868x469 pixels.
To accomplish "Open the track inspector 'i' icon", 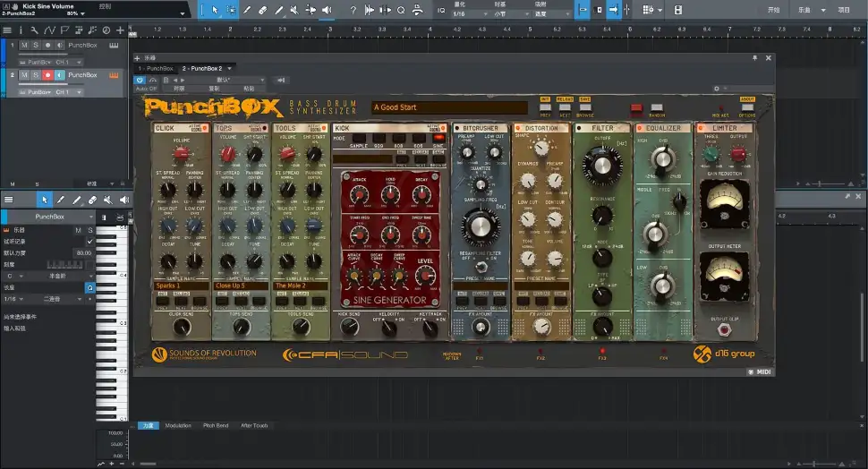I will (21, 30).
